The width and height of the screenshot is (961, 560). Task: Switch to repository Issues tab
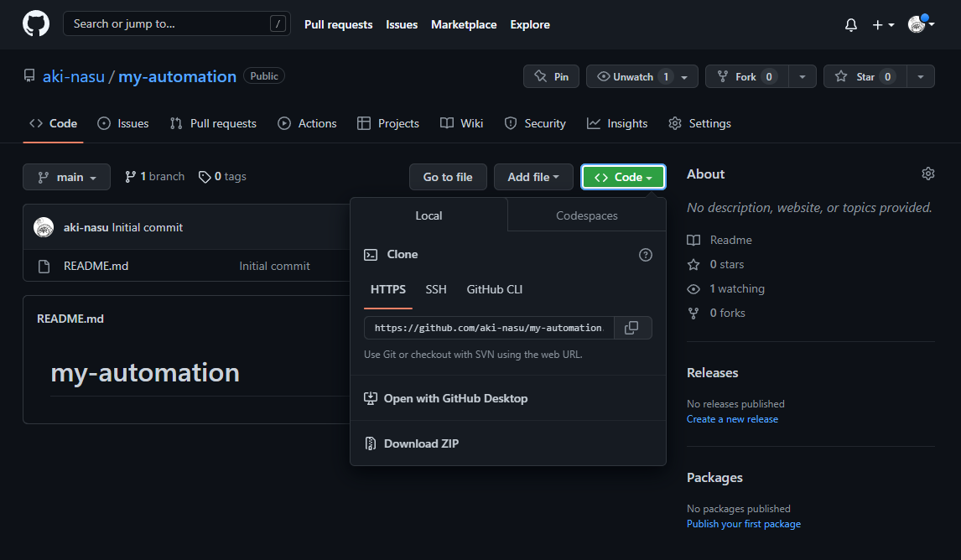click(x=123, y=123)
